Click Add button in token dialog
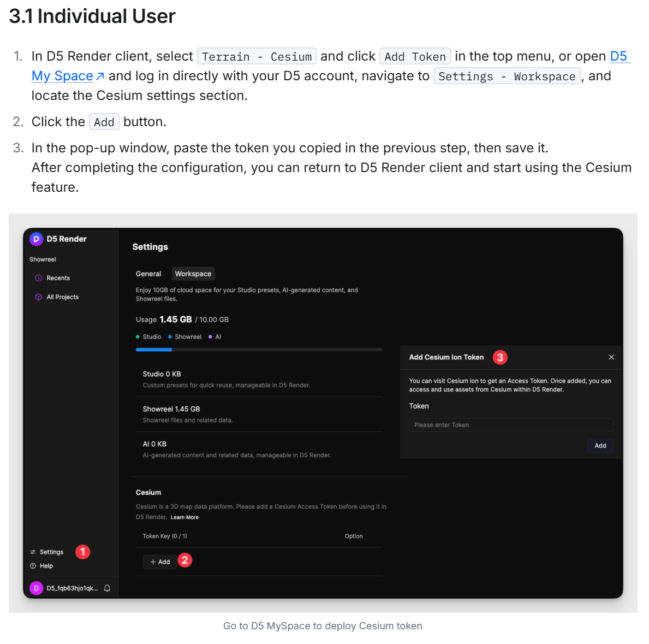The height and width of the screenshot is (644, 649). tap(600, 446)
